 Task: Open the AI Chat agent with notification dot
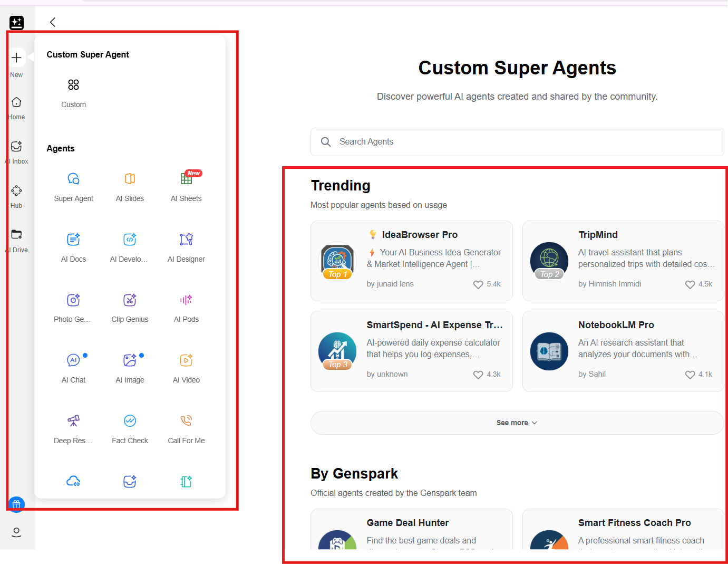[x=73, y=367]
